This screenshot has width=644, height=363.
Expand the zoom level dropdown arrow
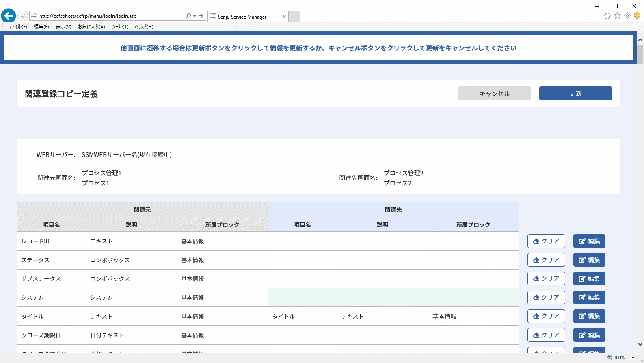click(633, 358)
